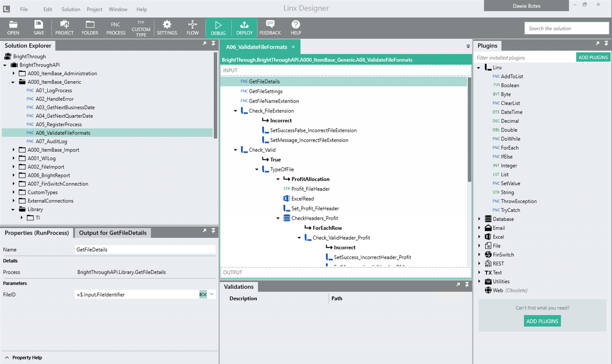612x364 pixels.
Task: Unpin the Plugins panel
Action: [606, 44]
